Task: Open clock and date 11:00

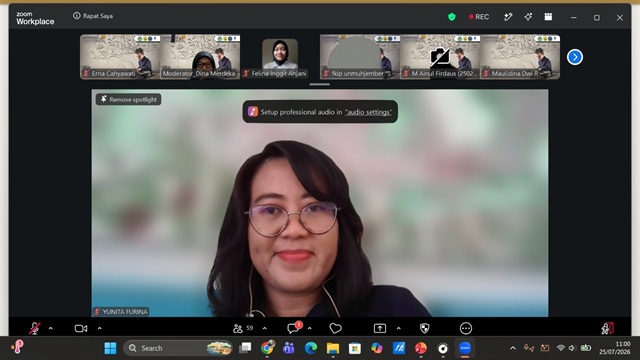Action: tap(614, 348)
